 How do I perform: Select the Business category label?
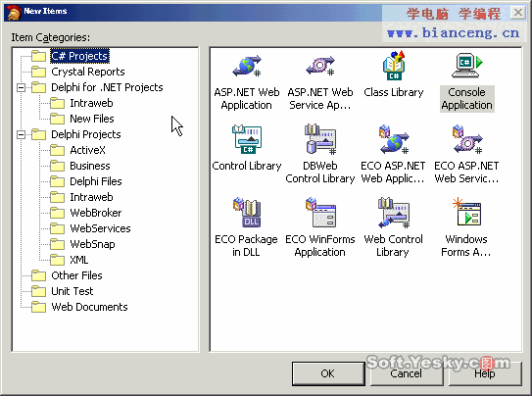pyautogui.click(x=90, y=166)
